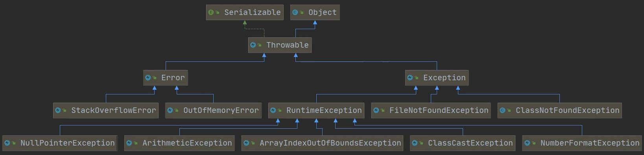Image resolution: width=644 pixels, height=155 pixels.
Task: Click the class icon beside NumberFormatException
Action: pyautogui.click(x=527, y=143)
